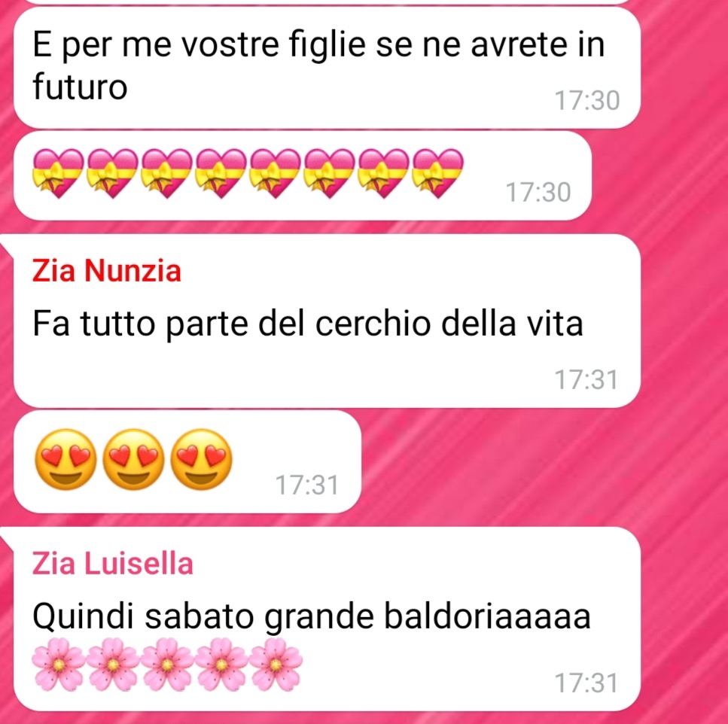Tap the 17:30 timestamp on the 'futuro' message
This screenshot has height=724, width=728.
(x=587, y=101)
